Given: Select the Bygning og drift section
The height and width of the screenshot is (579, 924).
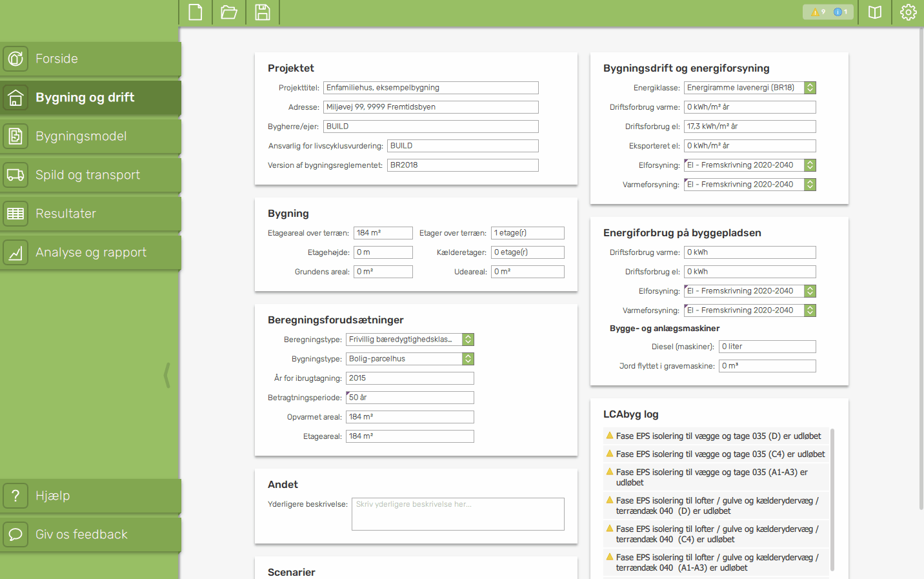Looking at the screenshot, I should point(90,97).
